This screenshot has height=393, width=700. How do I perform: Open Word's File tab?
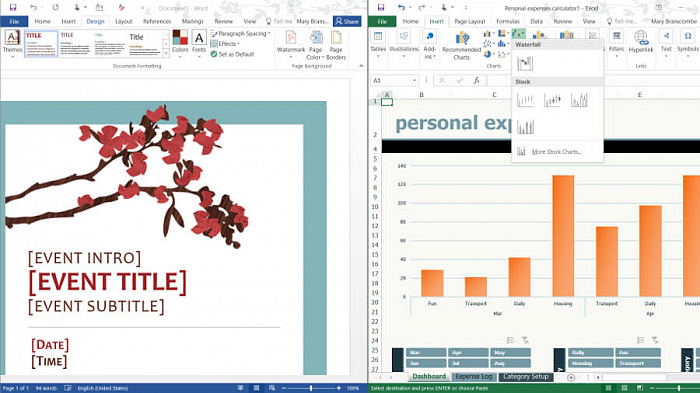[14, 21]
